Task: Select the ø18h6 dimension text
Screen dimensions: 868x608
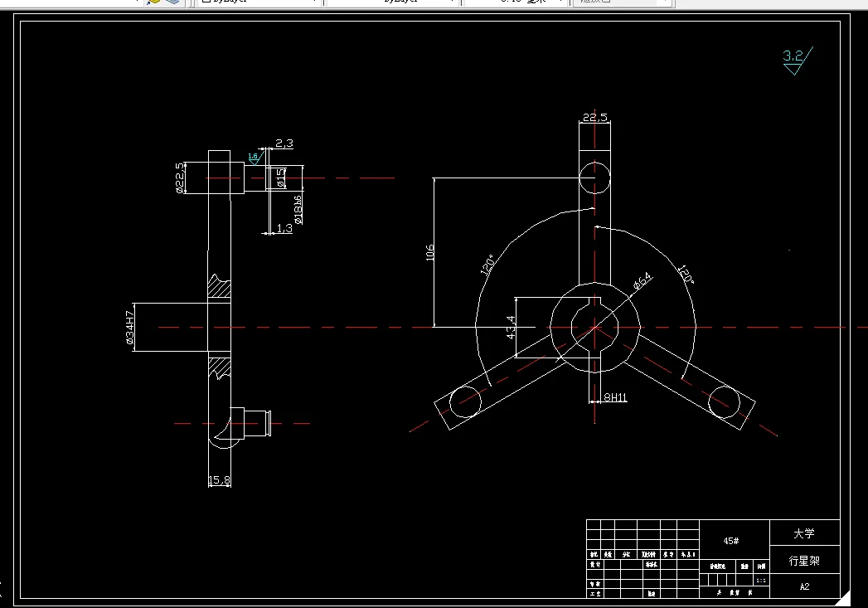Action: tap(298, 209)
